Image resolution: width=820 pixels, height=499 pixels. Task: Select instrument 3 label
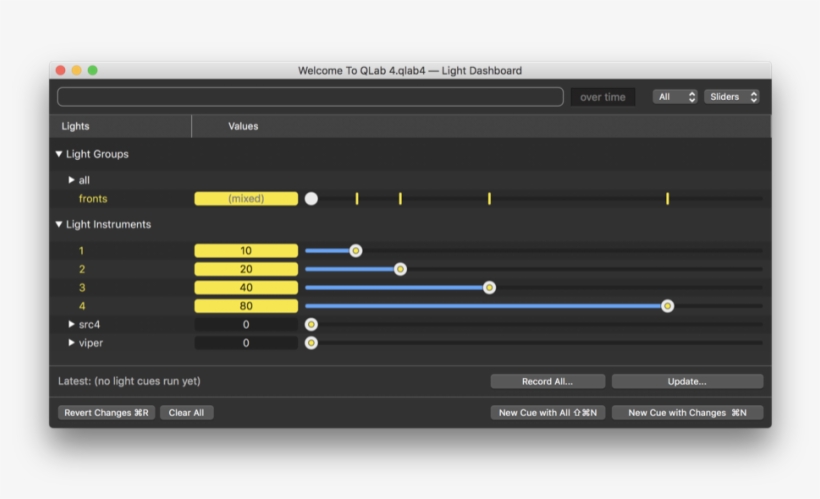(82, 287)
